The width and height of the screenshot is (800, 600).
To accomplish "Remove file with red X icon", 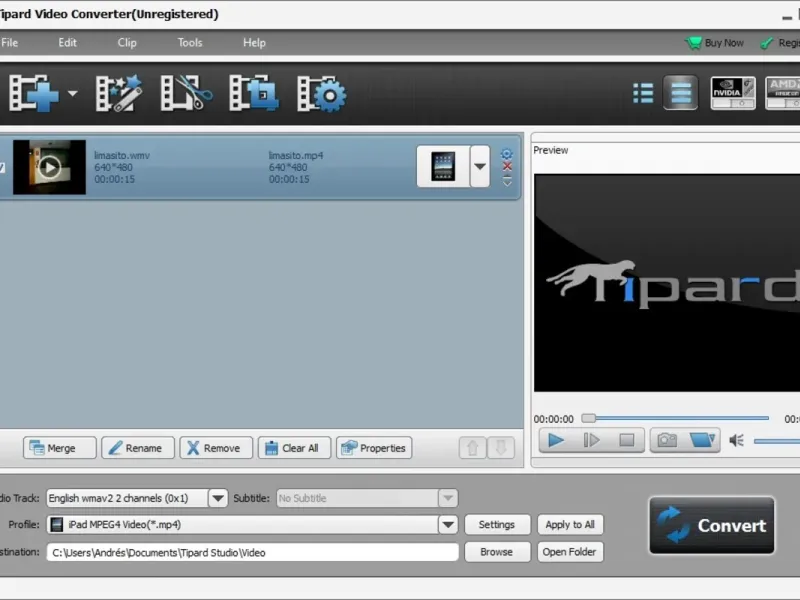I will pyautogui.click(x=507, y=166).
